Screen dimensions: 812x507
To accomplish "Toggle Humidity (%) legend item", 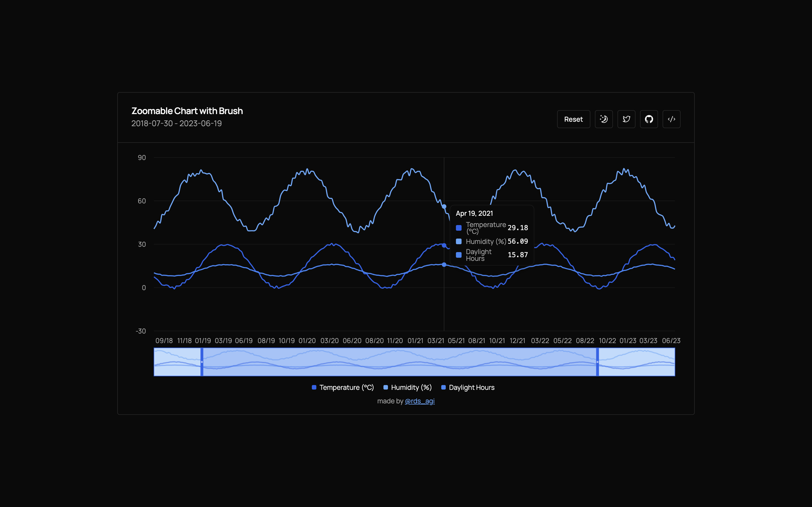I will click(411, 387).
